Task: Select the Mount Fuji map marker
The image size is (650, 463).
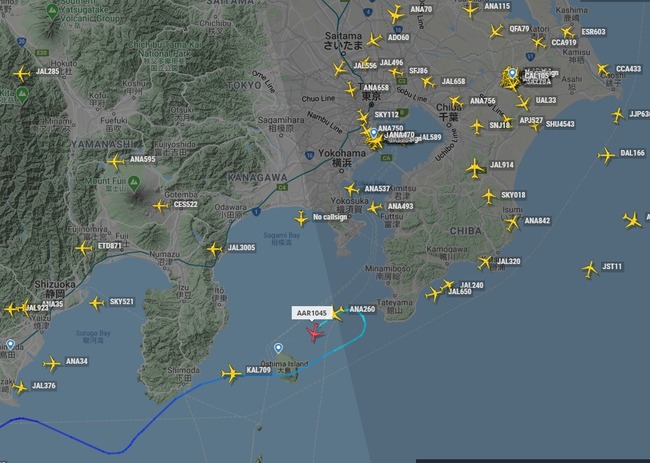Action: (133, 182)
